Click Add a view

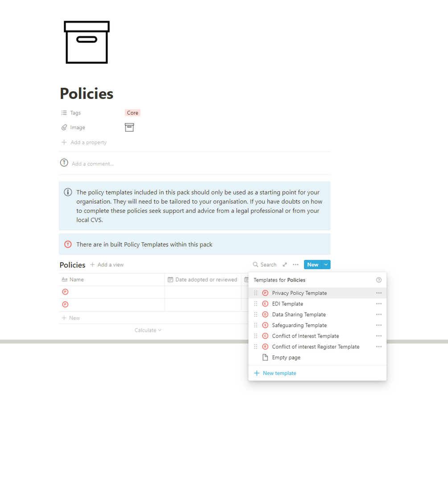pyautogui.click(x=107, y=265)
